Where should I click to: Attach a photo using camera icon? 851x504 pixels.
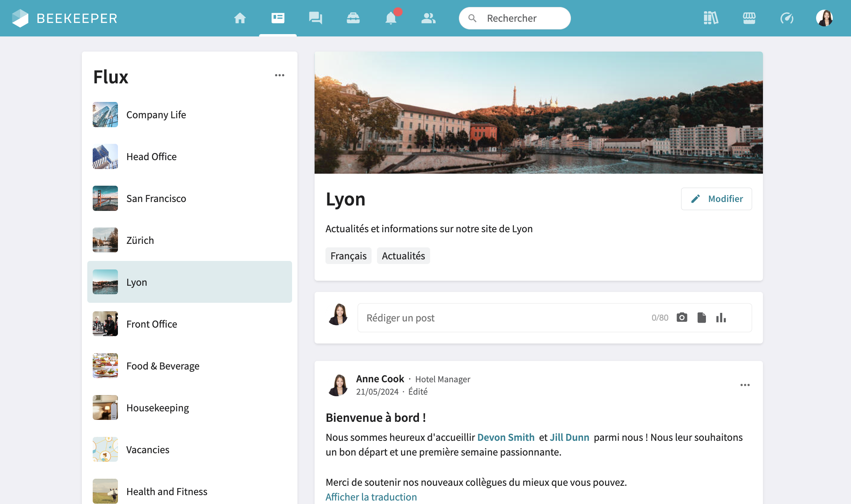[x=682, y=318]
